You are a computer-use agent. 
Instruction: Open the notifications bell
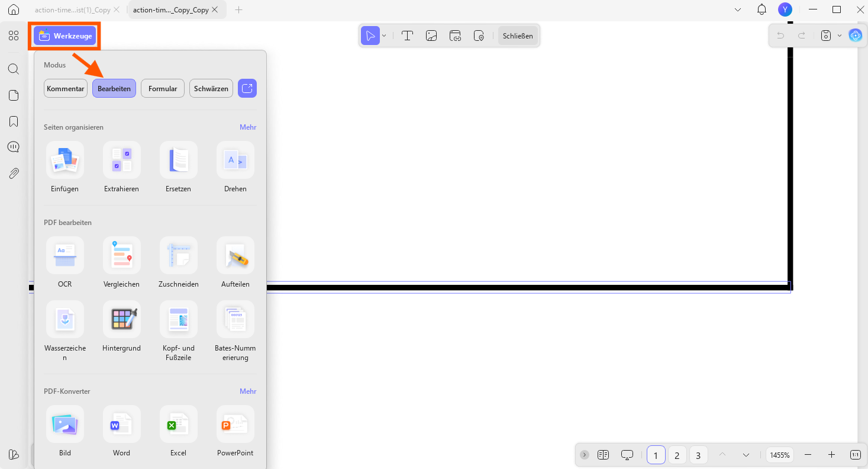click(762, 9)
